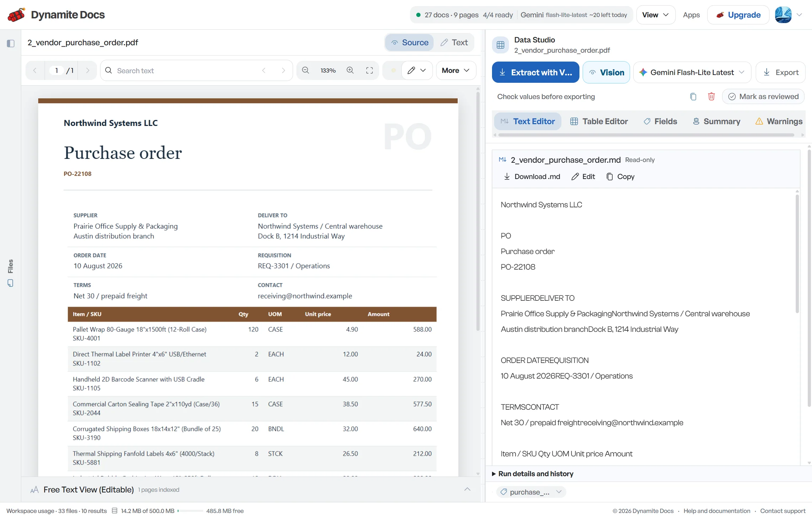Zoom out of the document

point(305,70)
